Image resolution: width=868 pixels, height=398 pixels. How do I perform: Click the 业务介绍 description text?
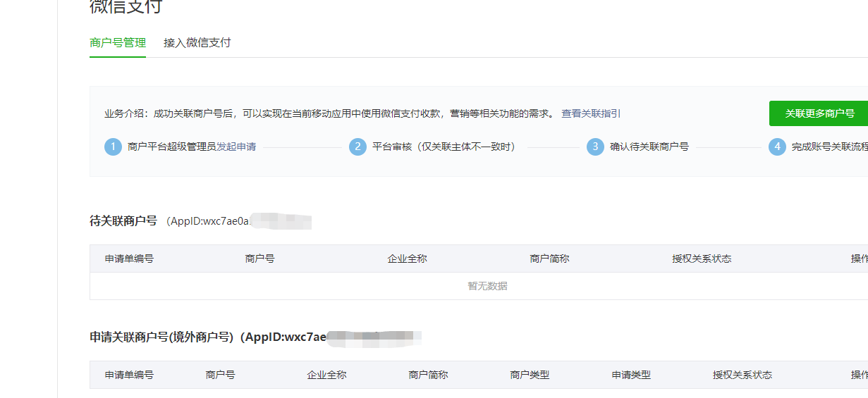point(330,113)
